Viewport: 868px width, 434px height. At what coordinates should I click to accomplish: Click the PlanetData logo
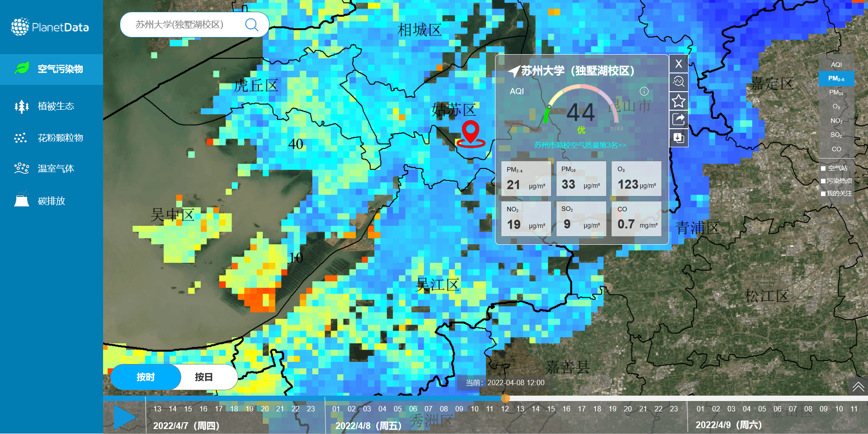(50, 27)
